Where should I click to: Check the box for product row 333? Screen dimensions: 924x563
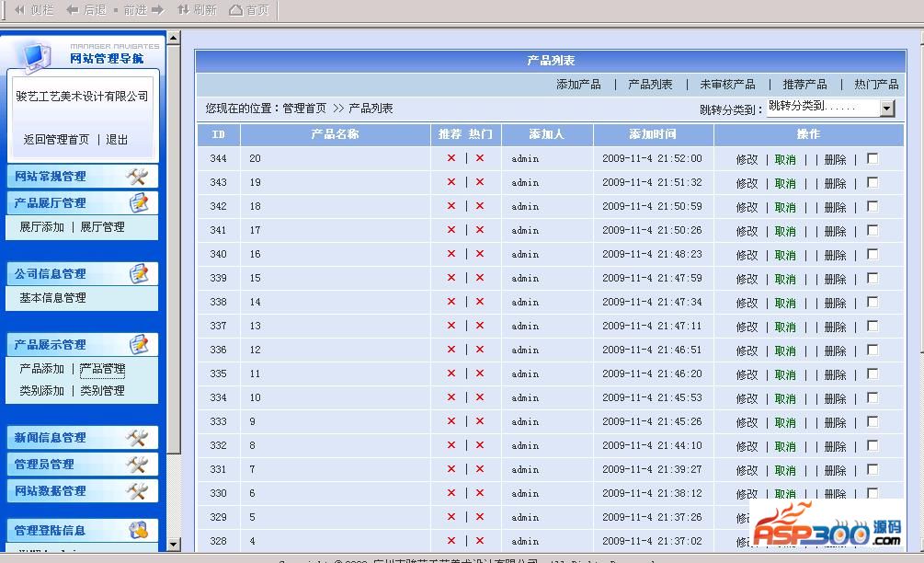coord(873,421)
